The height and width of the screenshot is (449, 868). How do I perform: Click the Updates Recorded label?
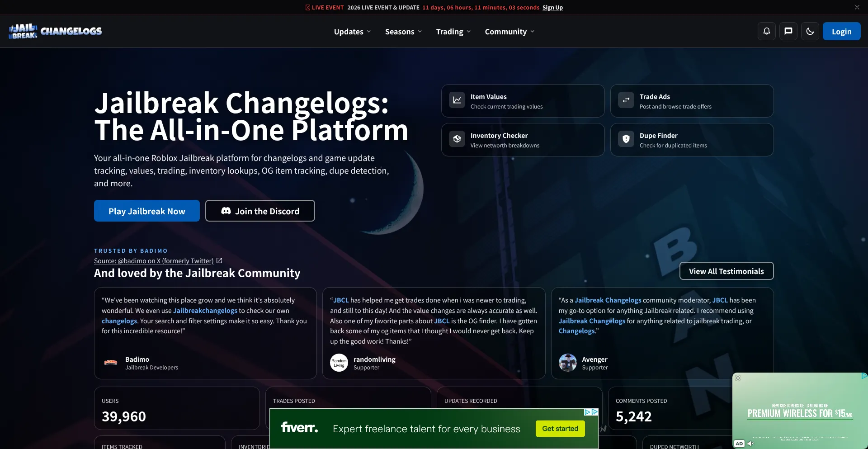coord(471,401)
